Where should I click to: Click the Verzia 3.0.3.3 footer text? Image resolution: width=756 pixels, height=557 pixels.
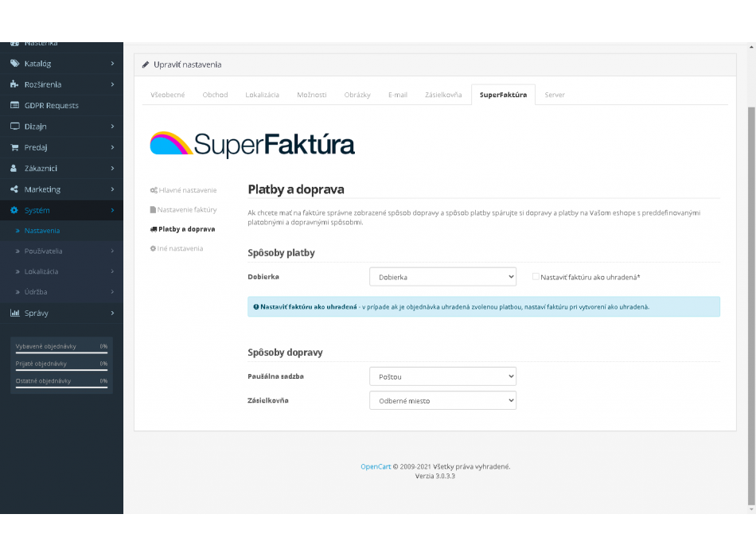435,476
